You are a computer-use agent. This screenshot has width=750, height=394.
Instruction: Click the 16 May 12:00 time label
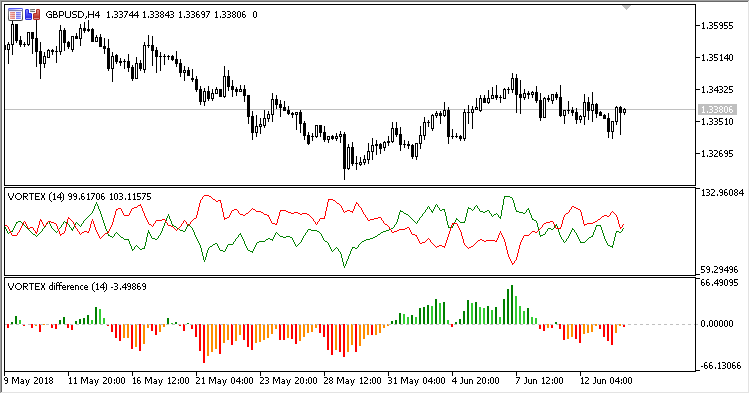click(161, 381)
